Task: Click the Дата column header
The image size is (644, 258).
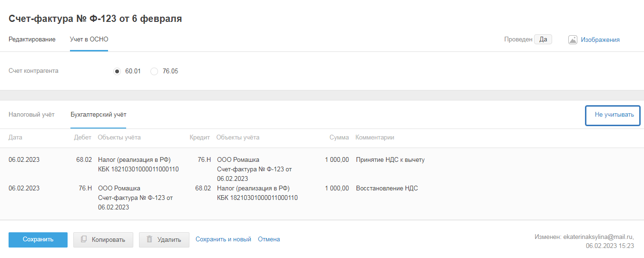Action: click(15, 138)
